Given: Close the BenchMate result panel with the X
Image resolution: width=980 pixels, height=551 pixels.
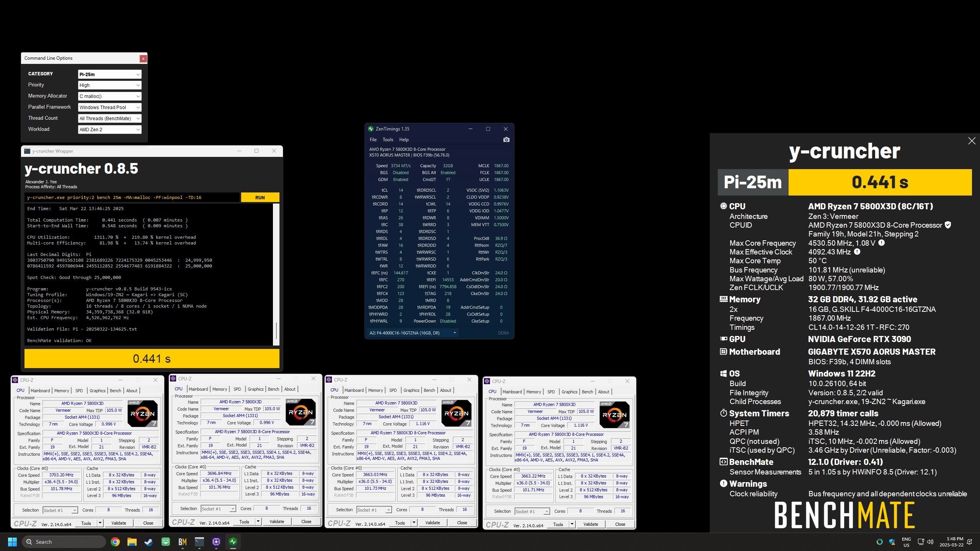Looking at the screenshot, I should point(972,141).
